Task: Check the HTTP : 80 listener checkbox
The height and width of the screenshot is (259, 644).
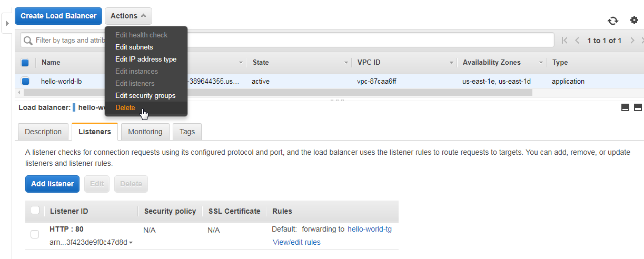Action: tap(35, 234)
